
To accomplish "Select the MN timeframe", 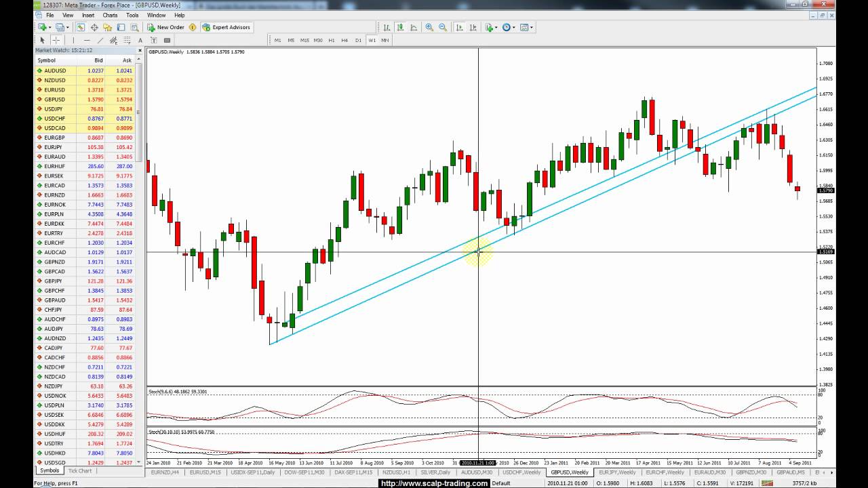I will point(384,40).
